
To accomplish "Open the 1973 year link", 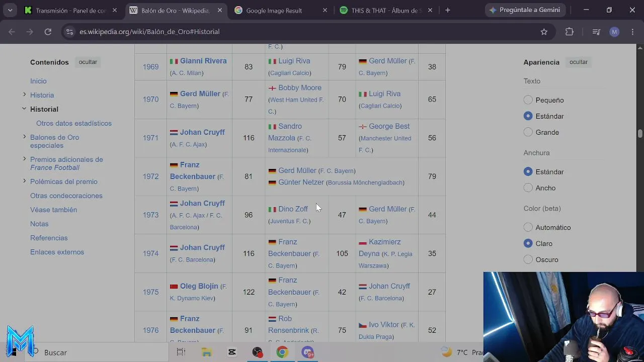I will [x=150, y=215].
